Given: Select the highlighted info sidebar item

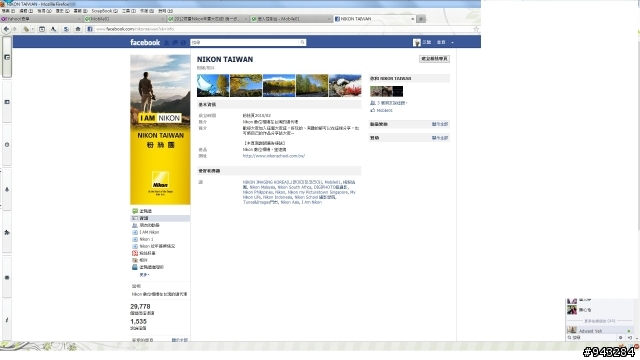Looking at the screenshot, I should tap(160, 218).
